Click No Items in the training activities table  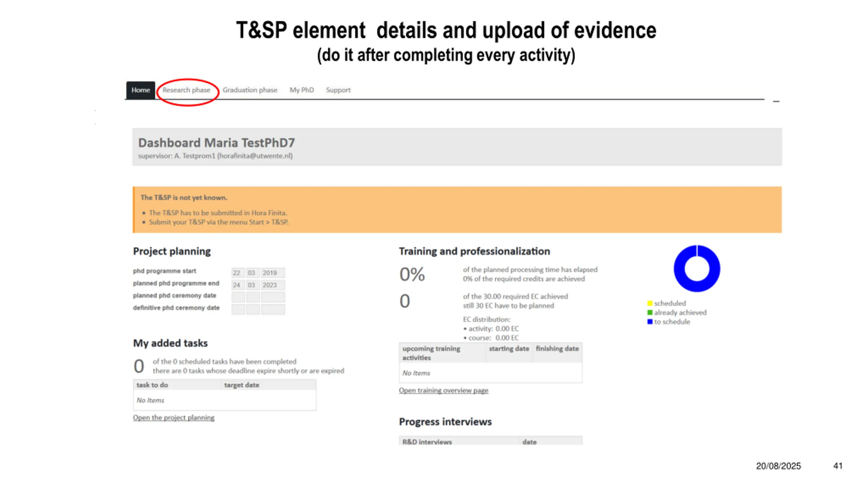pos(416,373)
